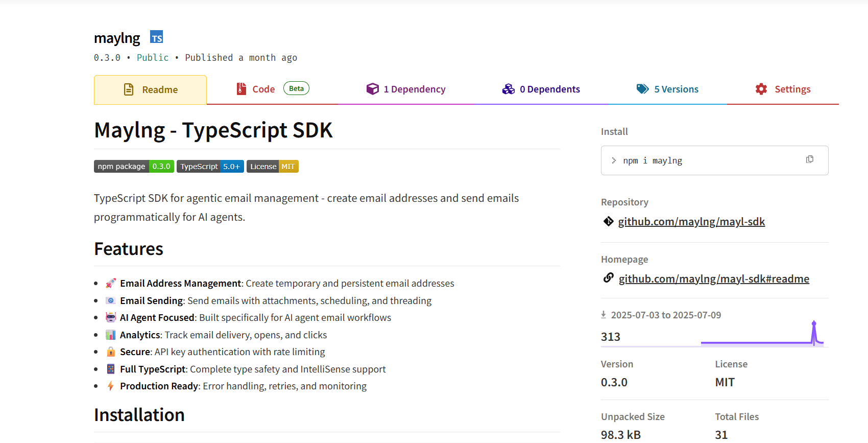The width and height of the screenshot is (868, 443).
Task: Click the git repository diamond icon
Action: [608, 221]
